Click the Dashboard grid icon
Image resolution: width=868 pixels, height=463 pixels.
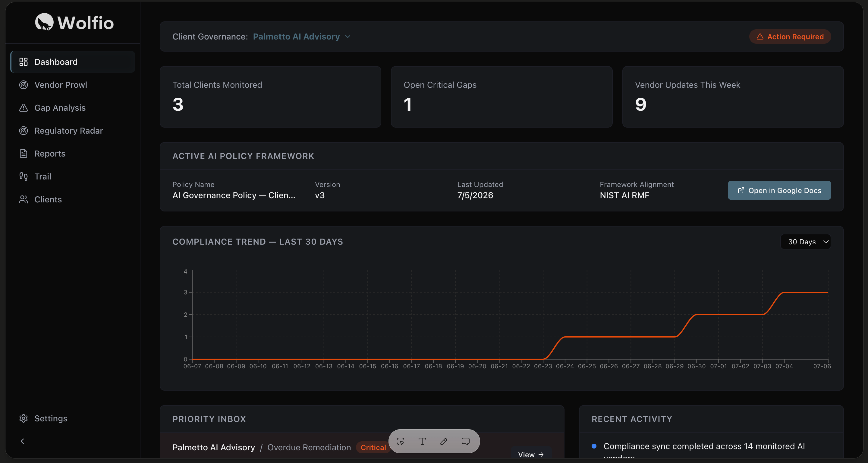pyautogui.click(x=23, y=62)
